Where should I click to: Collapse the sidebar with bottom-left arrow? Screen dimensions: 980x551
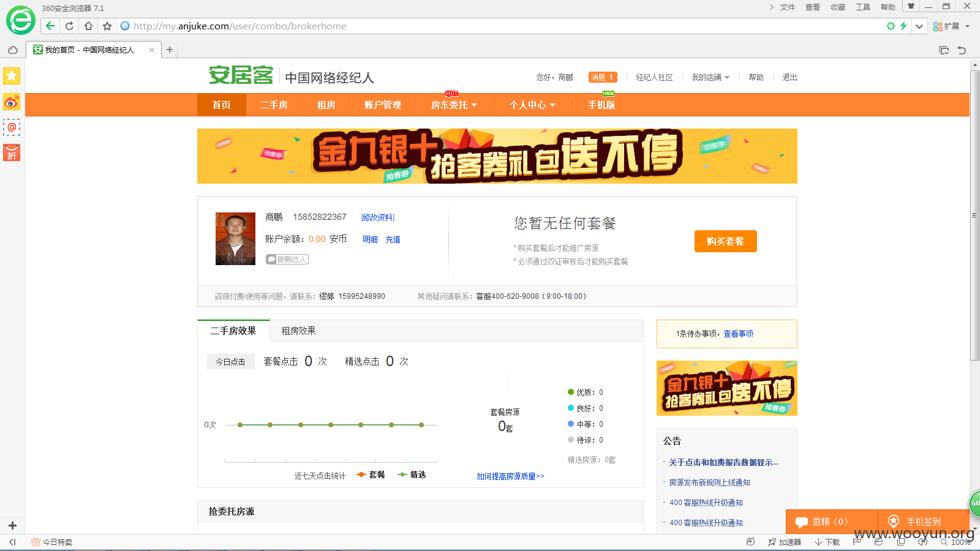click(12, 542)
